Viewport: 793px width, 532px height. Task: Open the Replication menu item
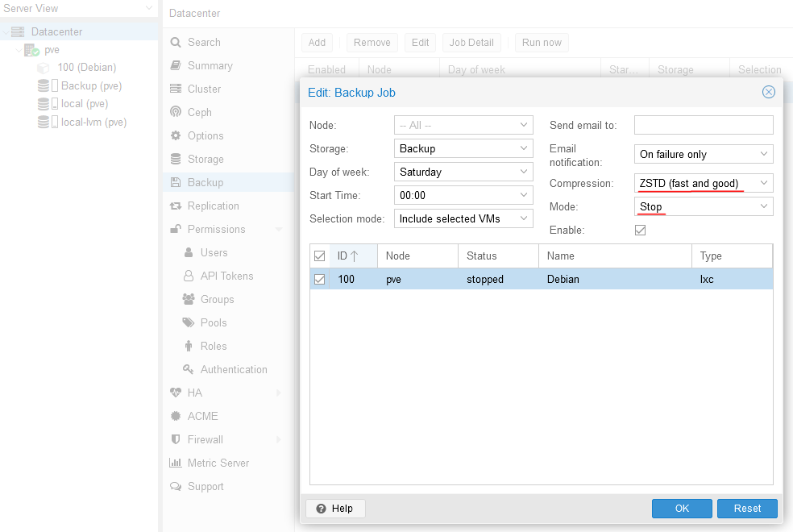pyautogui.click(x=229, y=206)
